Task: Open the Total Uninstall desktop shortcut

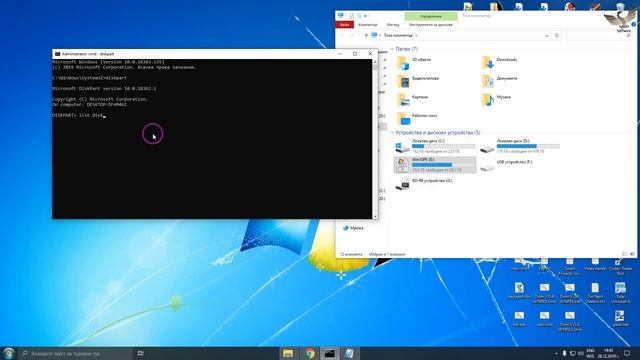Action: pos(620,293)
